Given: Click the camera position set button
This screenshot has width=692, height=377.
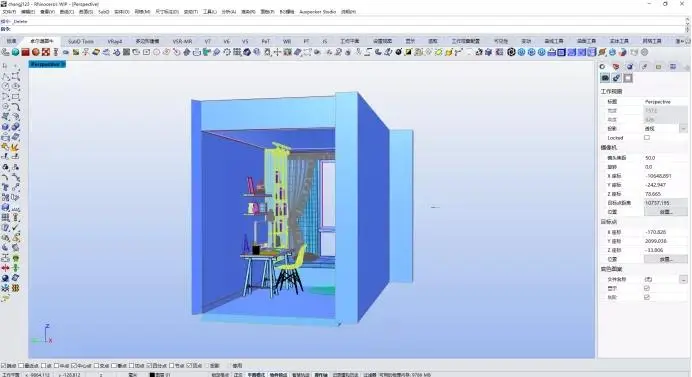Looking at the screenshot, I should [666, 212].
